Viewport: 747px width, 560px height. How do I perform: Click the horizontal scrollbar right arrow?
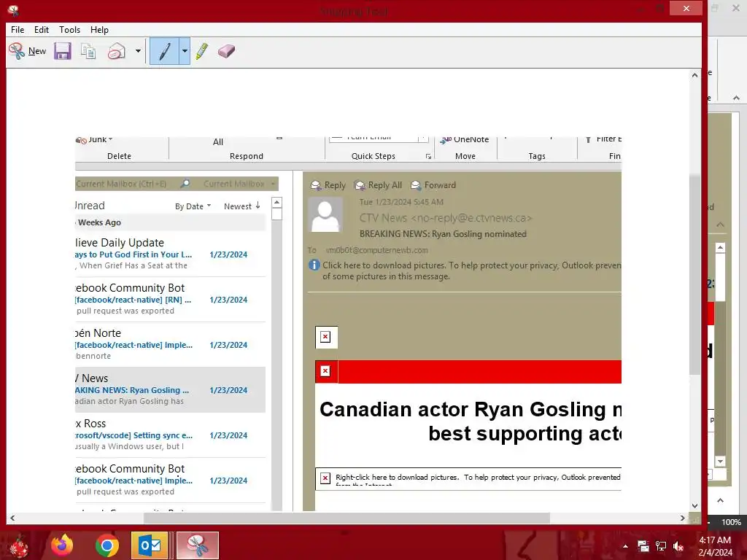coord(683,518)
